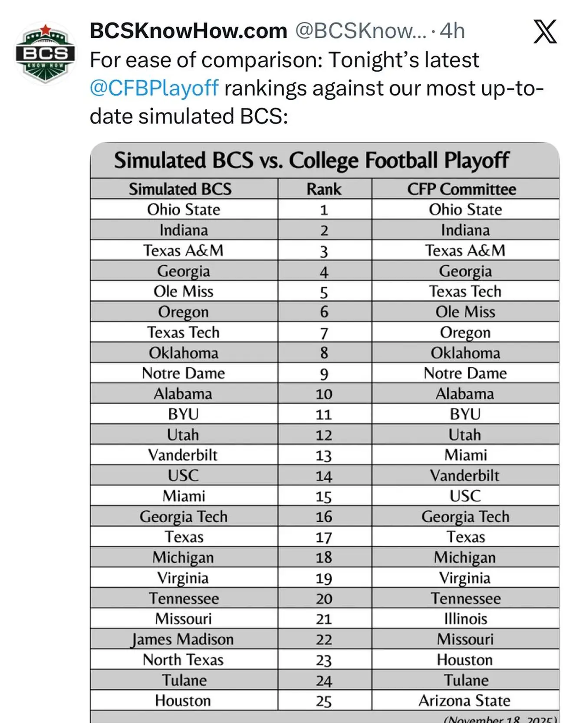Click the @BCSKnow... handle
Screen dimensions: 573x728
tap(360, 31)
